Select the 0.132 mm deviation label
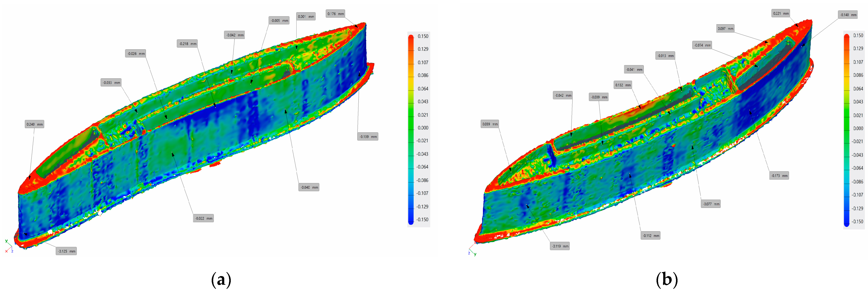The width and height of the screenshot is (868, 293). (x=623, y=85)
